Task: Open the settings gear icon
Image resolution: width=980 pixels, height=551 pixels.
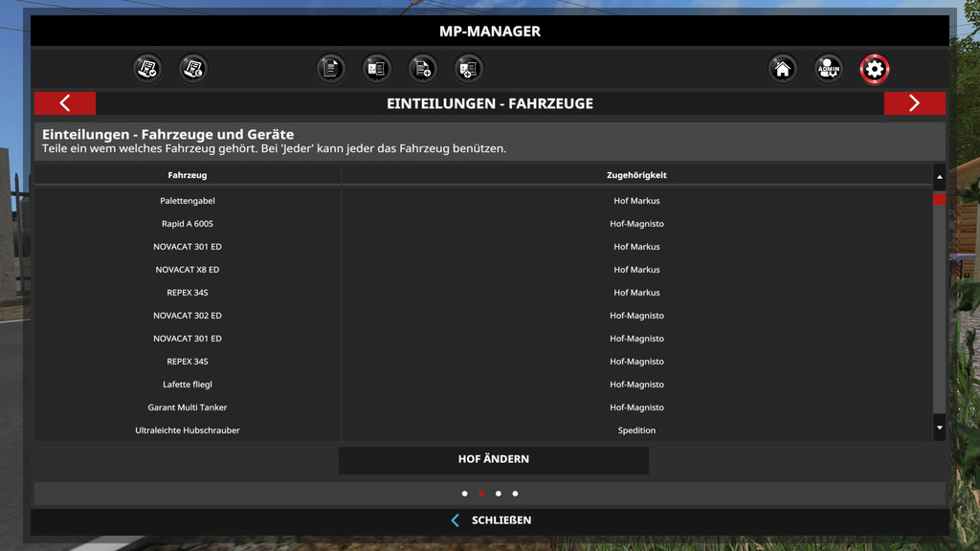Action: (875, 69)
